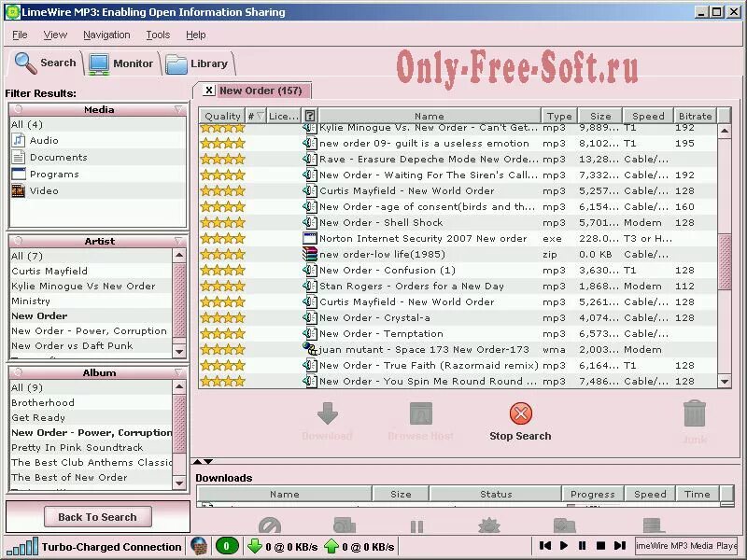Image resolution: width=747 pixels, height=560 pixels.
Task: Click the Documents media filter icon
Action: point(18,157)
